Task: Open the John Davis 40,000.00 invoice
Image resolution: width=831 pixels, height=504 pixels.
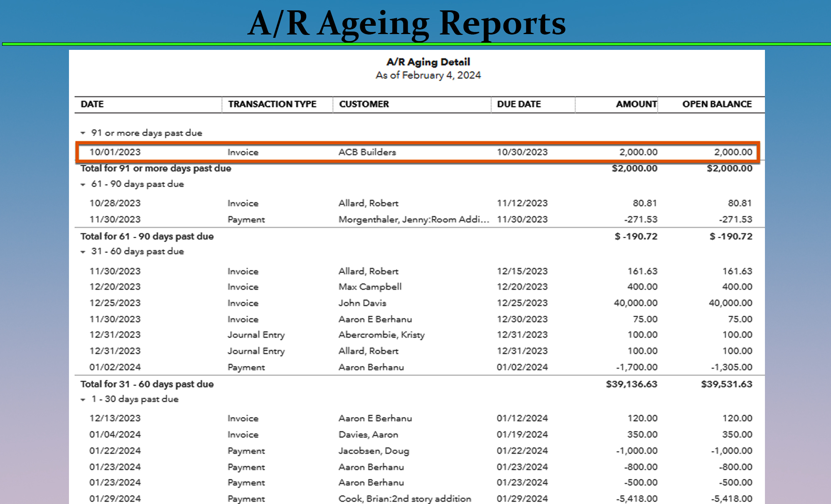Action: (362, 303)
